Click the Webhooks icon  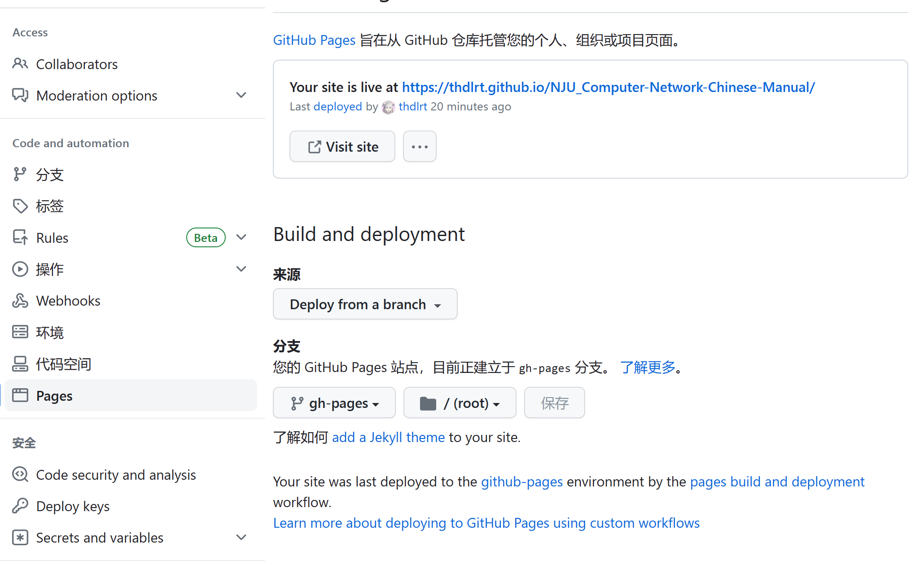coord(20,301)
